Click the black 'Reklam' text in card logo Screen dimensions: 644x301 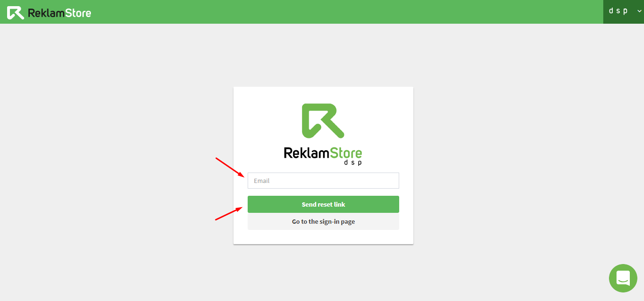pos(303,153)
